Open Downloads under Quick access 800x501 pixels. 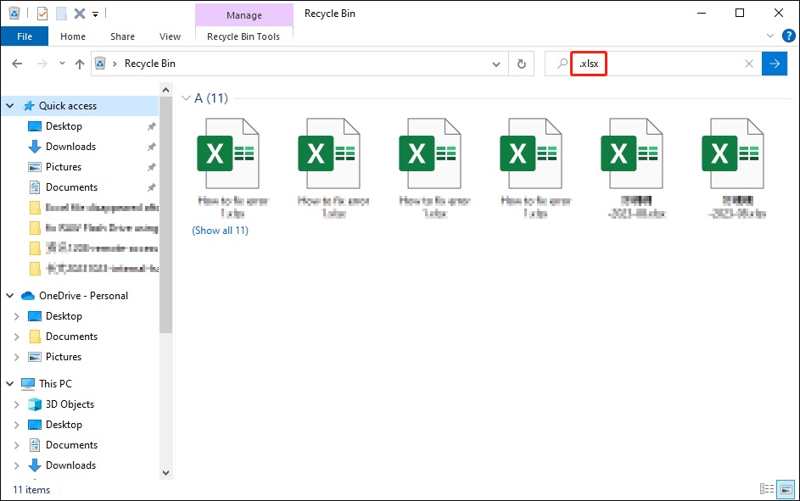click(x=70, y=146)
